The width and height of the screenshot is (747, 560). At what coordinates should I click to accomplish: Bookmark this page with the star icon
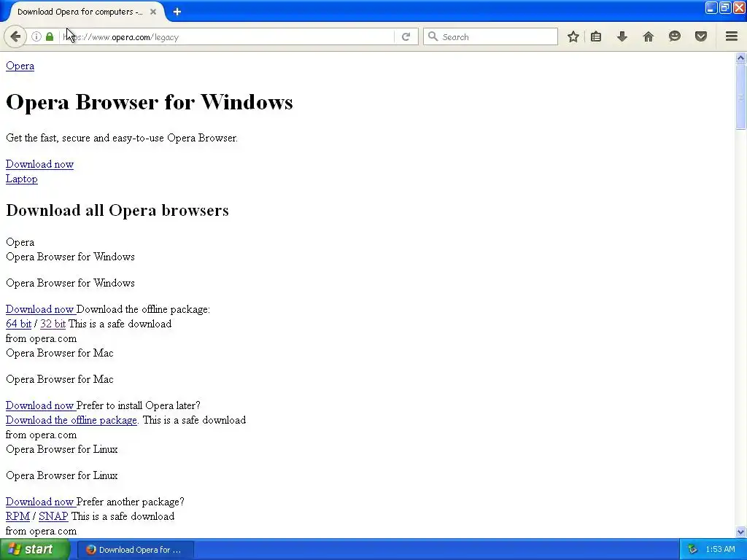(x=573, y=36)
